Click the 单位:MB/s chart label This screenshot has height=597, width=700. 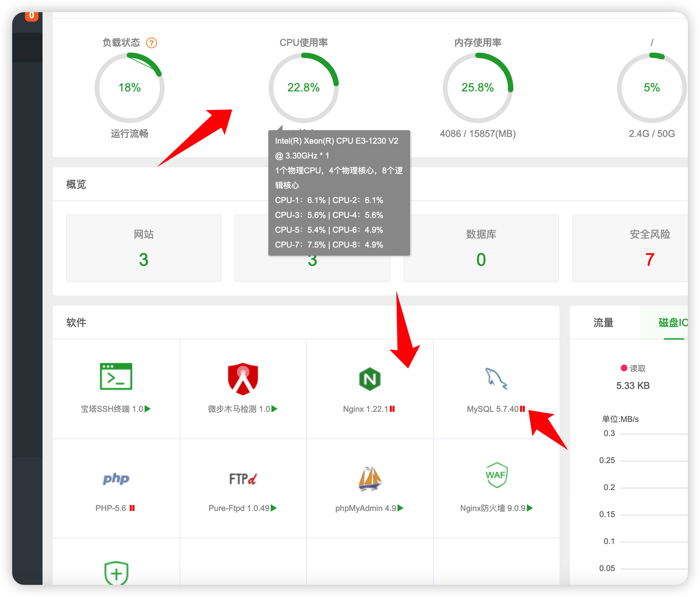(620, 419)
